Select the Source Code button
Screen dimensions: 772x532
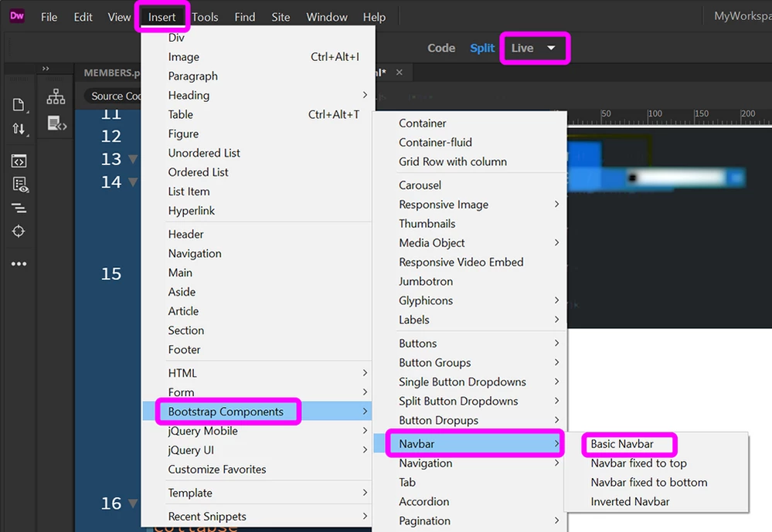(115, 96)
